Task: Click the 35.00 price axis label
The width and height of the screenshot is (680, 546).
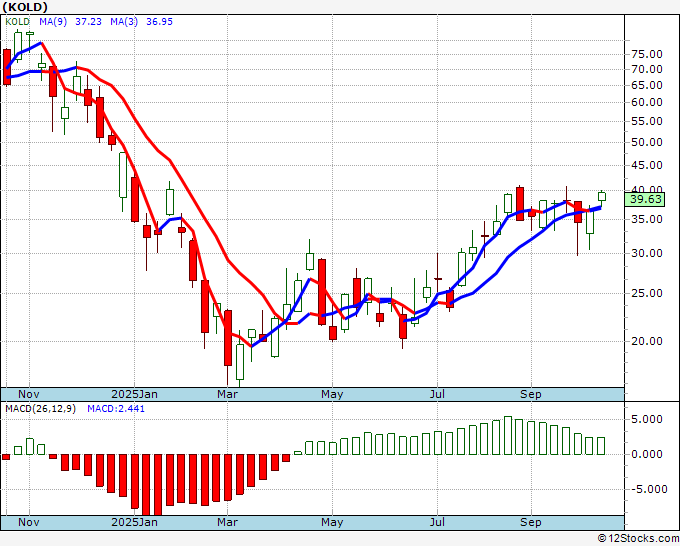Action: 647,219
